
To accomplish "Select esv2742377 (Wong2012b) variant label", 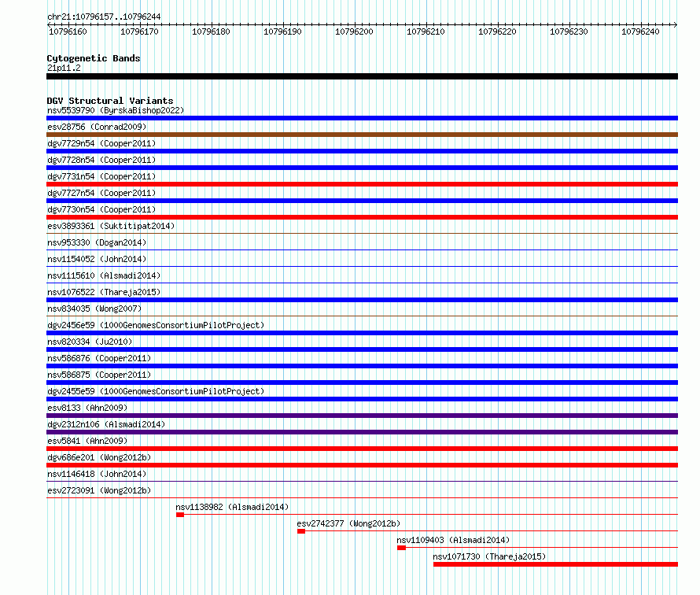I will [348, 523].
